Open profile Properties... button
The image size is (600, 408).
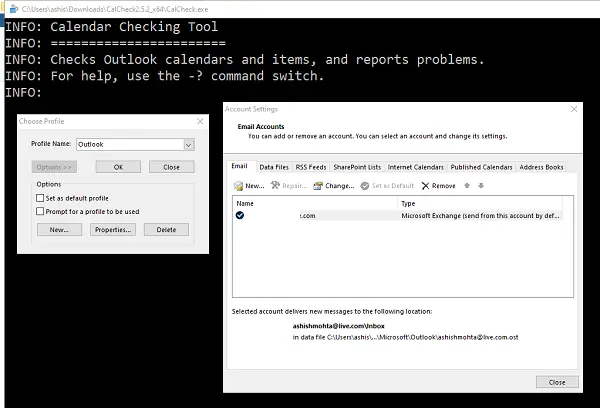[x=113, y=230]
